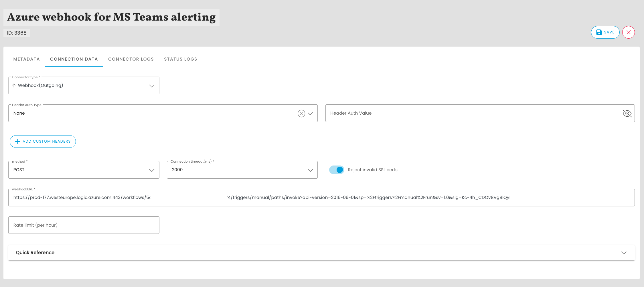
Task: Click the Add Custom Headers button
Action: click(43, 141)
